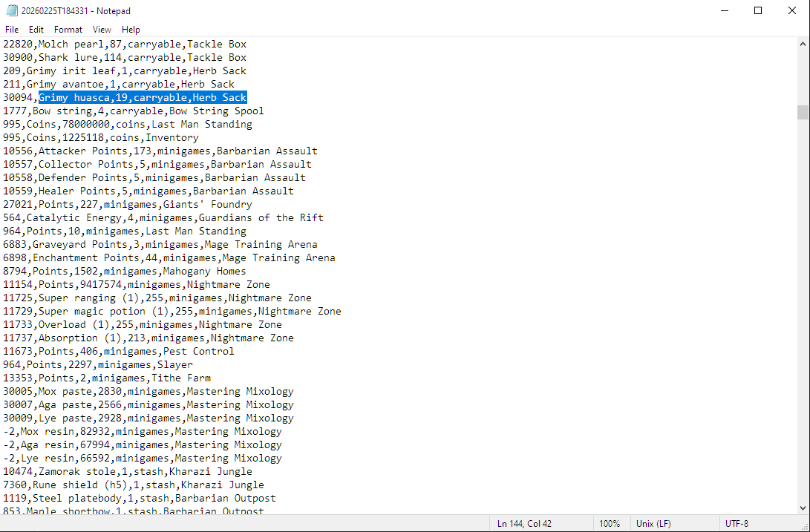
Task: Click the 'Overload (1)' line
Action: 143,325
